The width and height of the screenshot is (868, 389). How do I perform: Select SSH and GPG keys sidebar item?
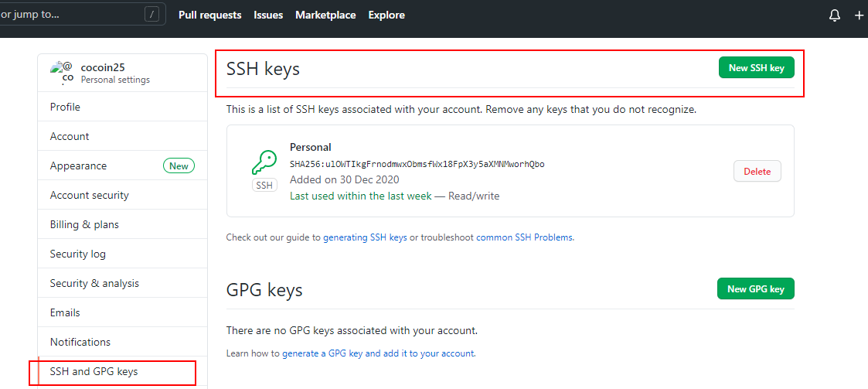94,371
